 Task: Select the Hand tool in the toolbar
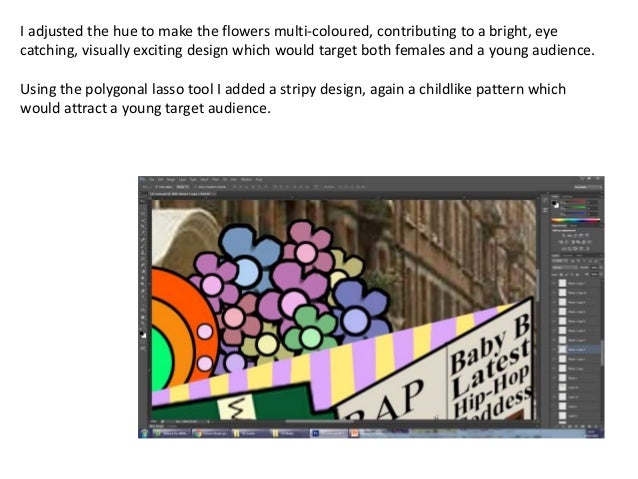coord(143,317)
